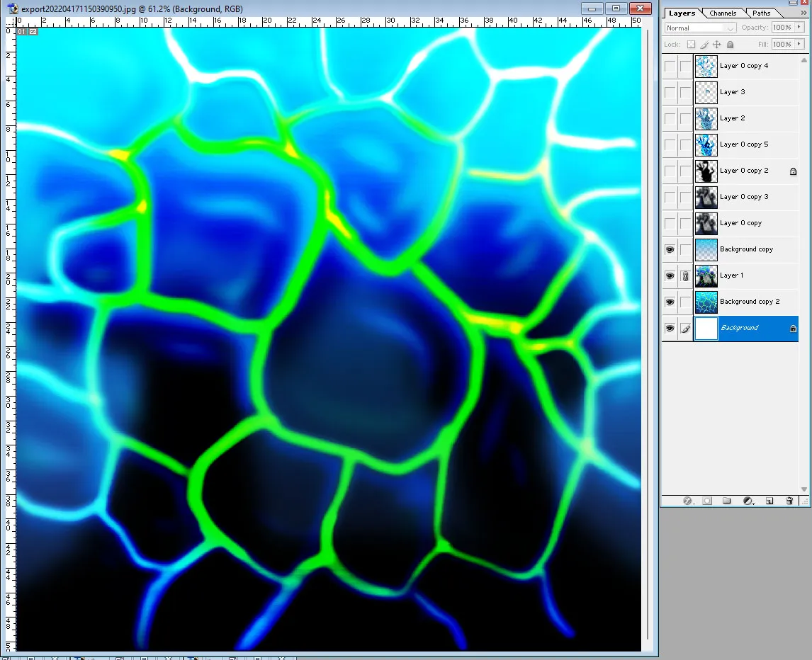The width and height of the screenshot is (812, 660).
Task: Expand the Layers palette double-arrow menu
Action: (x=803, y=13)
